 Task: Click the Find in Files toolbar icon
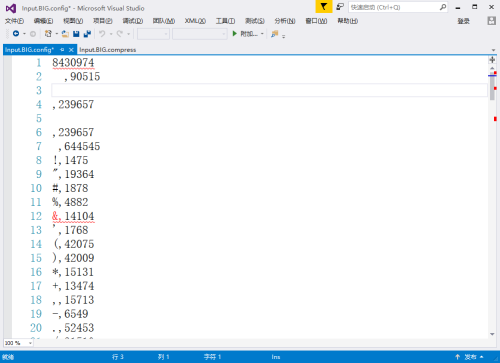[x=275, y=34]
